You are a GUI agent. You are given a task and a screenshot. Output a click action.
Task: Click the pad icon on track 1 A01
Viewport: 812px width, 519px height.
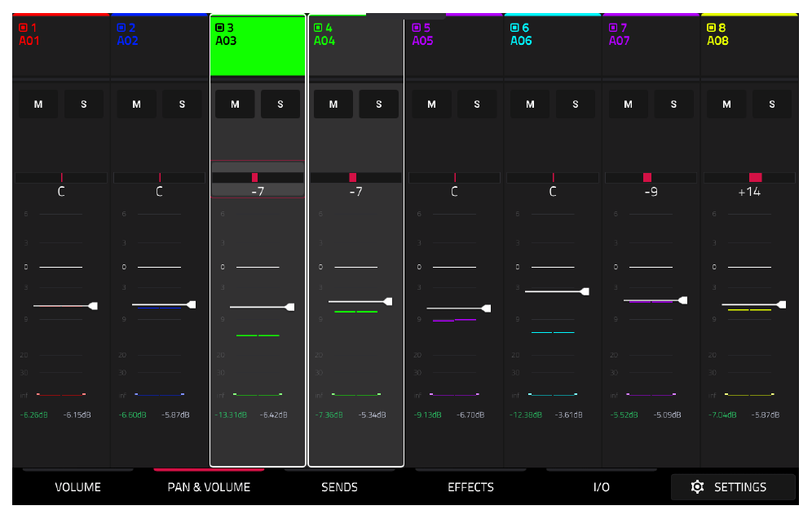(23, 28)
